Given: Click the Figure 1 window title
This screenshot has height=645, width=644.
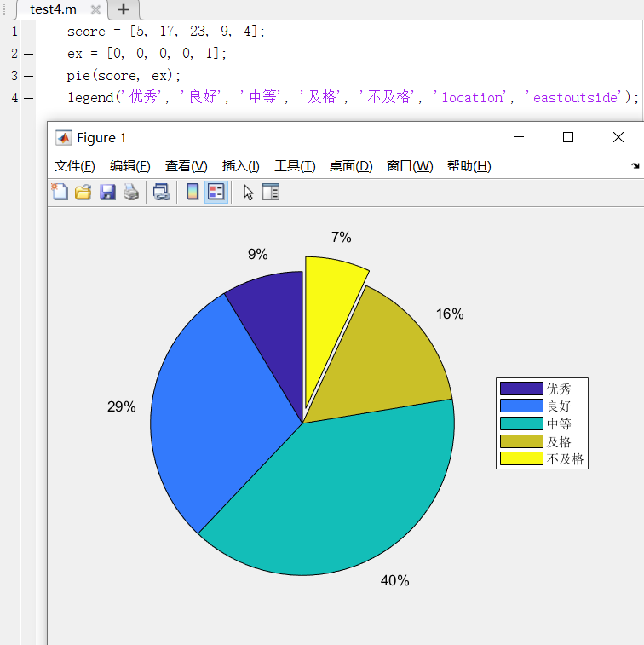Looking at the screenshot, I should [101, 138].
